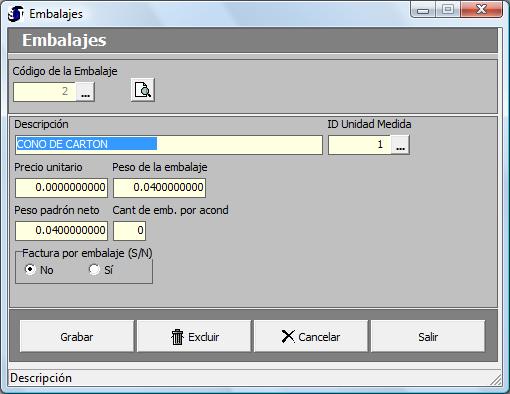
Task: Click the trash can icon on Excluir
Action: [x=177, y=337]
